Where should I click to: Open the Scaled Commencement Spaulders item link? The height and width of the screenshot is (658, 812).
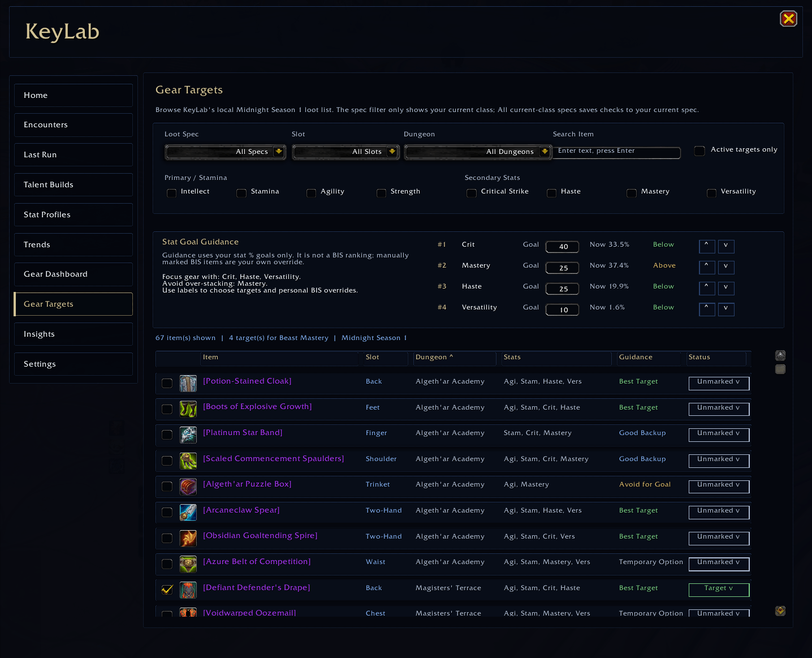[x=274, y=459]
